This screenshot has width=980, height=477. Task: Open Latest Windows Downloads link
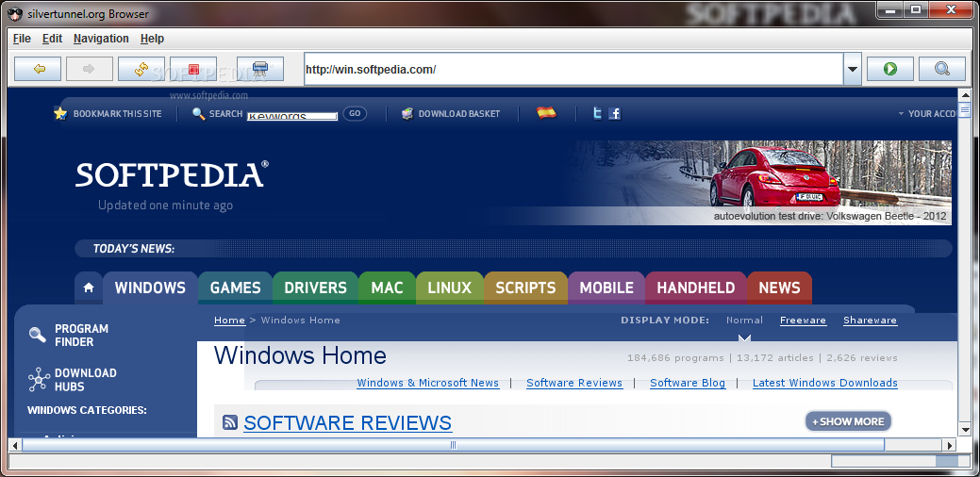coord(825,383)
